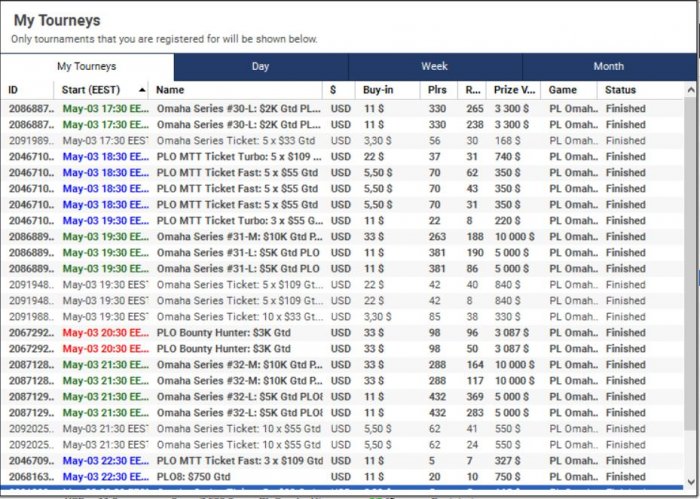
Task: Select the Omaha Series #30-L row ranked 238
Action: click(342, 125)
